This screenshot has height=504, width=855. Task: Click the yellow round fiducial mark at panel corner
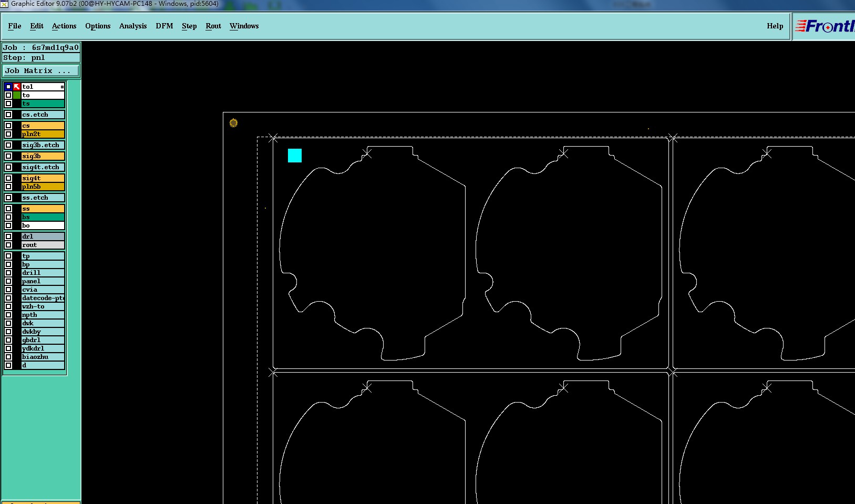tap(233, 123)
